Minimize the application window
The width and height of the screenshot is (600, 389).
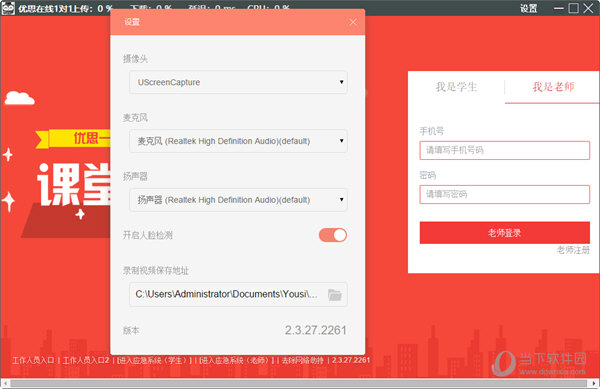[559, 8]
